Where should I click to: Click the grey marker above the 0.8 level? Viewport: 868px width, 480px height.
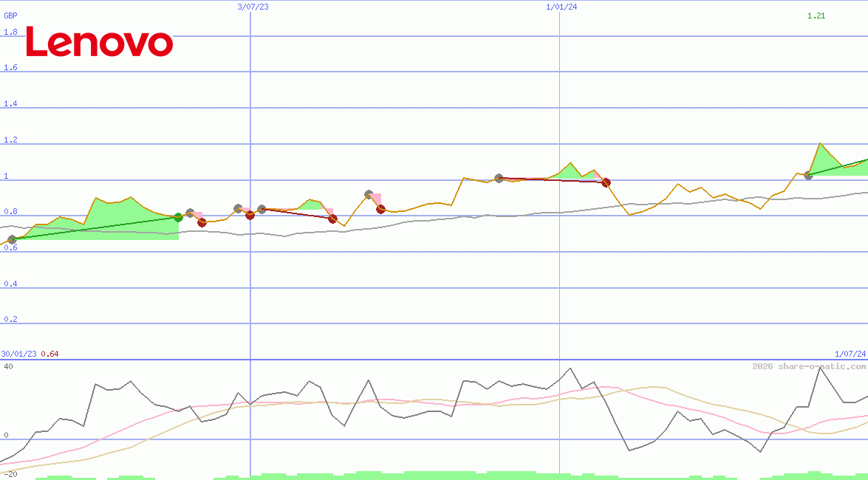(x=238, y=209)
